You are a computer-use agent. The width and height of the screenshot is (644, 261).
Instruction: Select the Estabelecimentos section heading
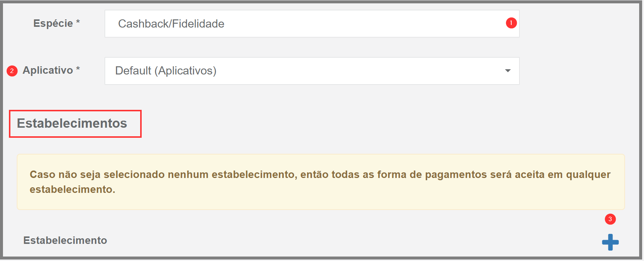[72, 123]
